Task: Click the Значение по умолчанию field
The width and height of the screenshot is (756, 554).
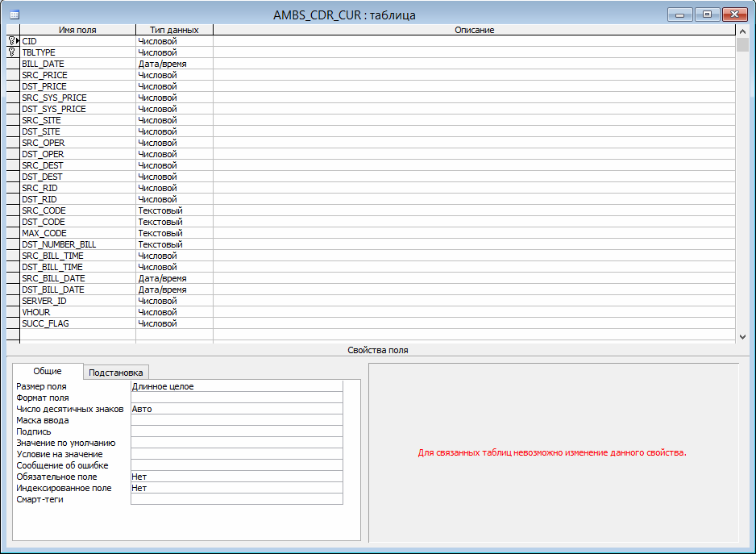Action: 237,443
